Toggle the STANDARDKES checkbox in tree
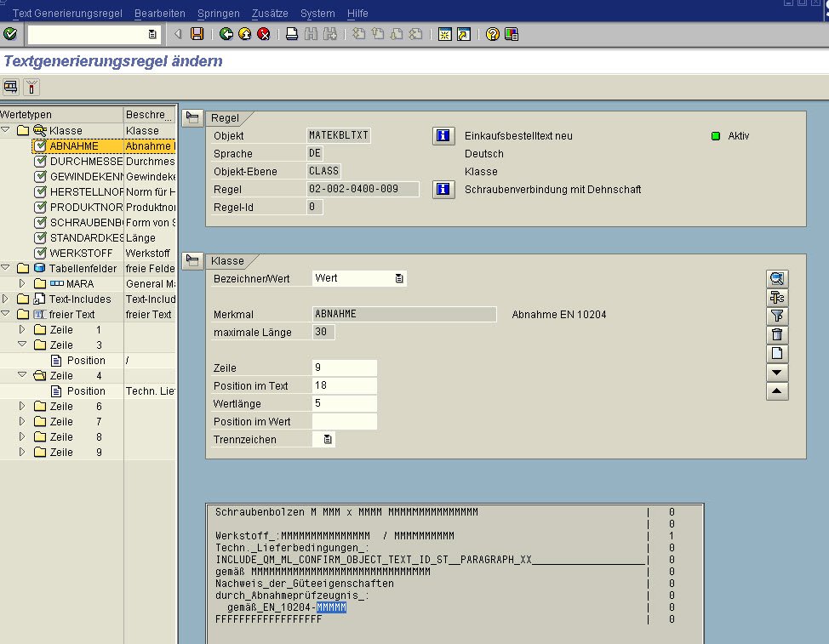The image size is (829, 644). tap(40, 237)
